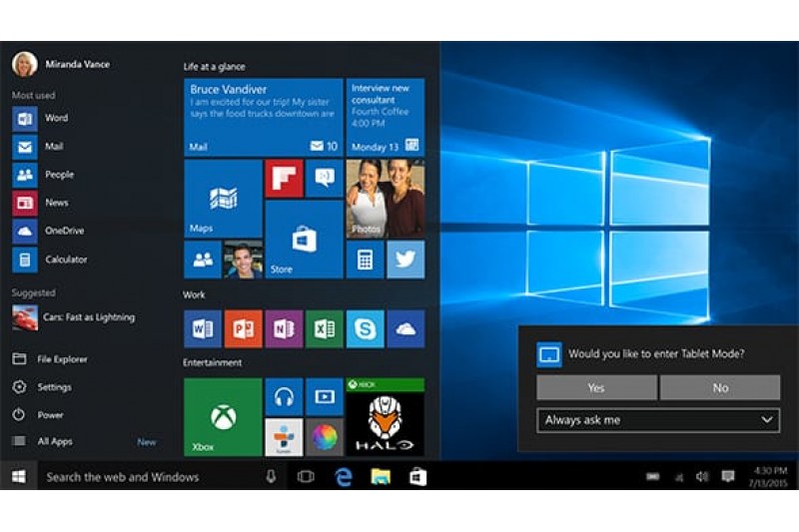
Task: Open the Calendar tile for Monday 13
Action: coord(386,118)
